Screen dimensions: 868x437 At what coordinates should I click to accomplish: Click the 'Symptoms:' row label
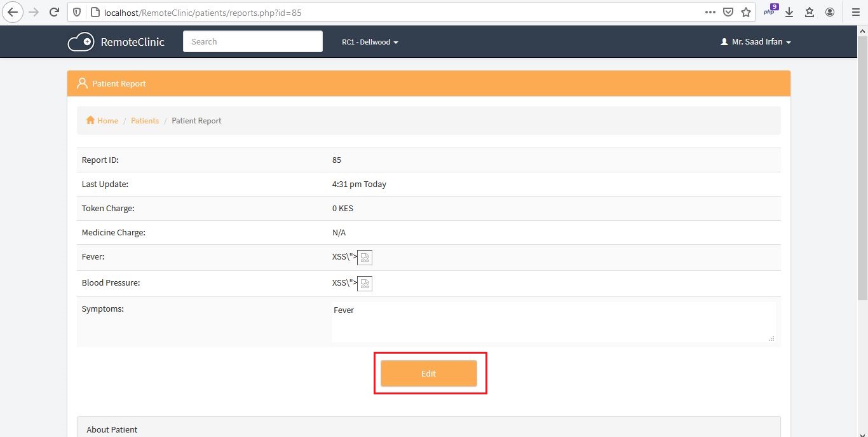[x=102, y=309]
